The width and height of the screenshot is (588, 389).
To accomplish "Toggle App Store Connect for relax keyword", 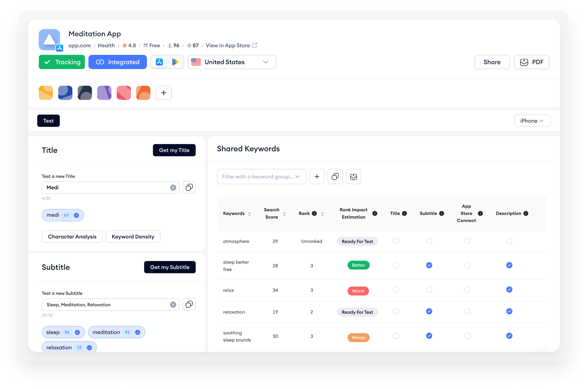I will (467, 289).
